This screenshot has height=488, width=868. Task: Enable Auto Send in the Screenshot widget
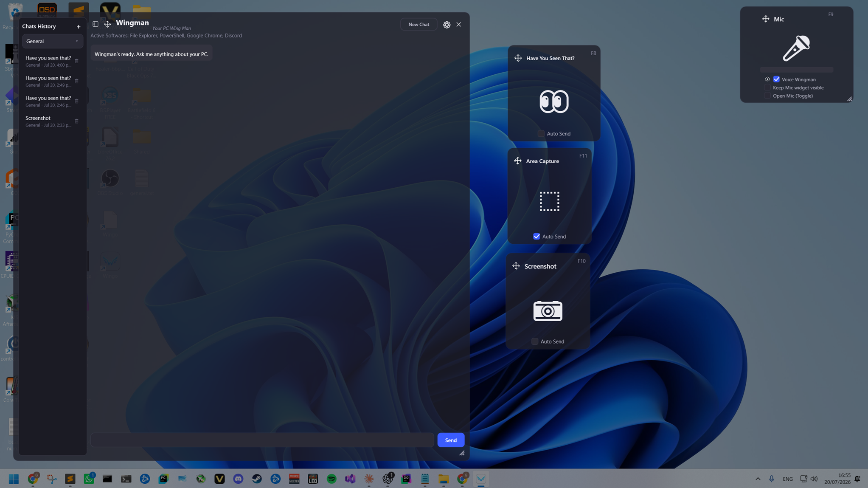535,341
